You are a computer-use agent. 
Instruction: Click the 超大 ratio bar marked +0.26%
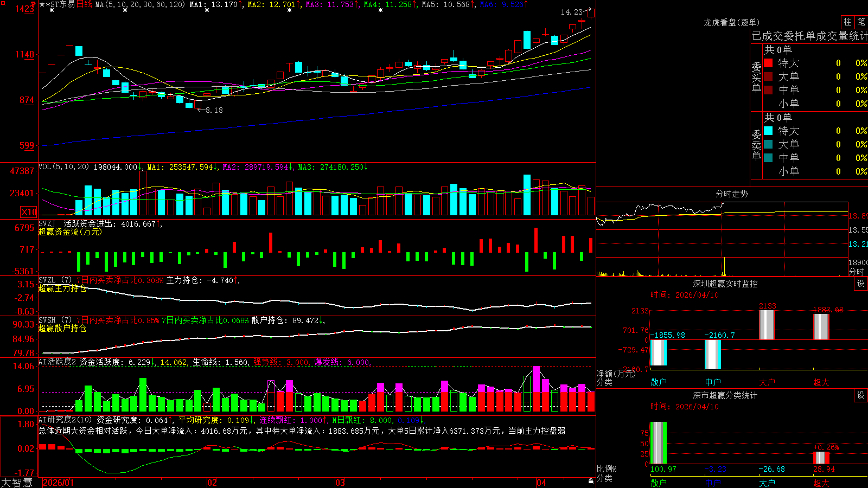(821, 458)
